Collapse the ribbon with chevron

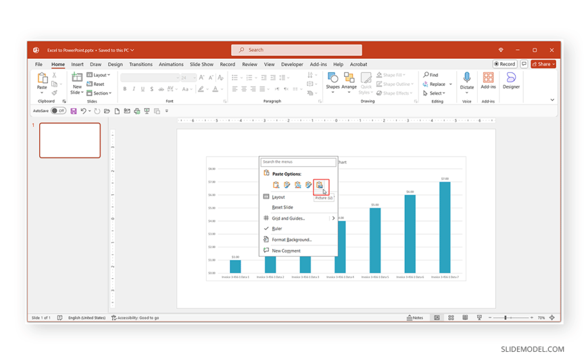pos(552,100)
